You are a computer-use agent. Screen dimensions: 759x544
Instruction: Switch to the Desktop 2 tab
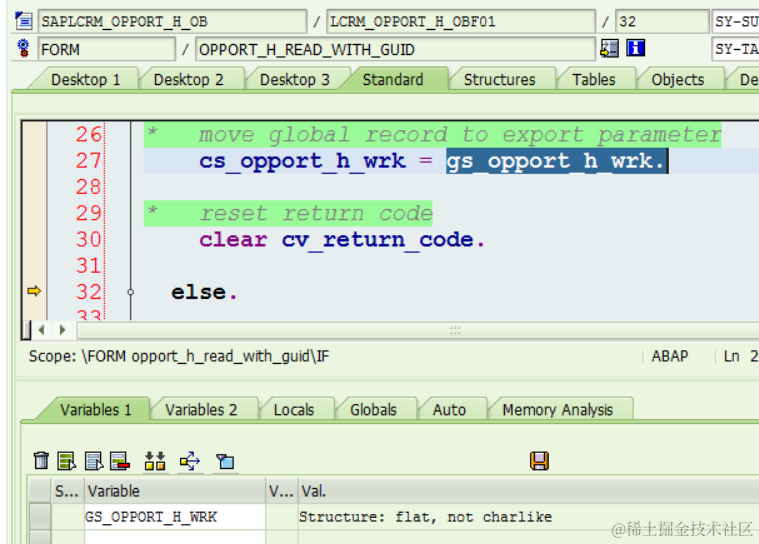pyautogui.click(x=189, y=79)
